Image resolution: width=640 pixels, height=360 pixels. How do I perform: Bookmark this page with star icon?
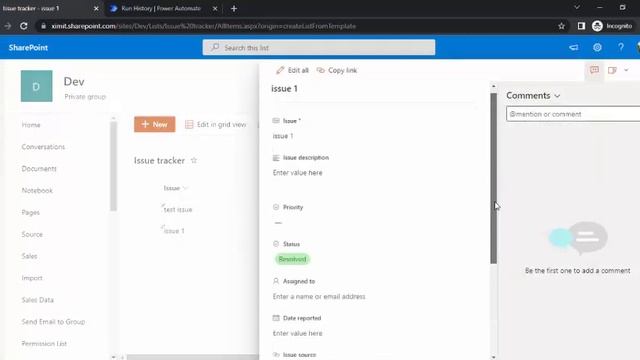[561, 26]
